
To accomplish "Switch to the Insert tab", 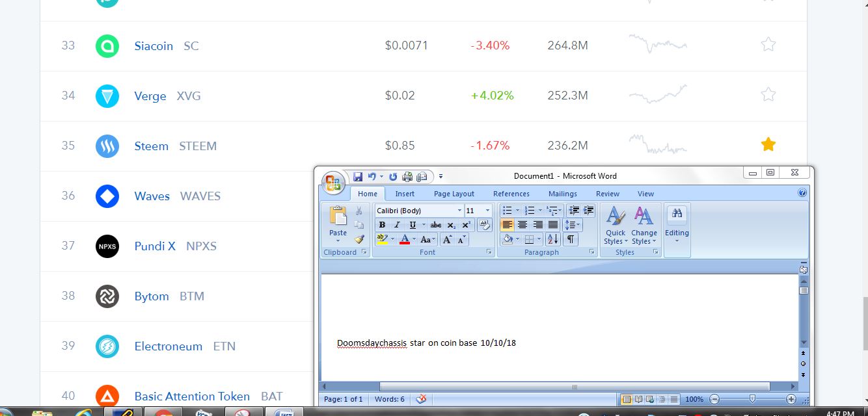I will (x=405, y=194).
